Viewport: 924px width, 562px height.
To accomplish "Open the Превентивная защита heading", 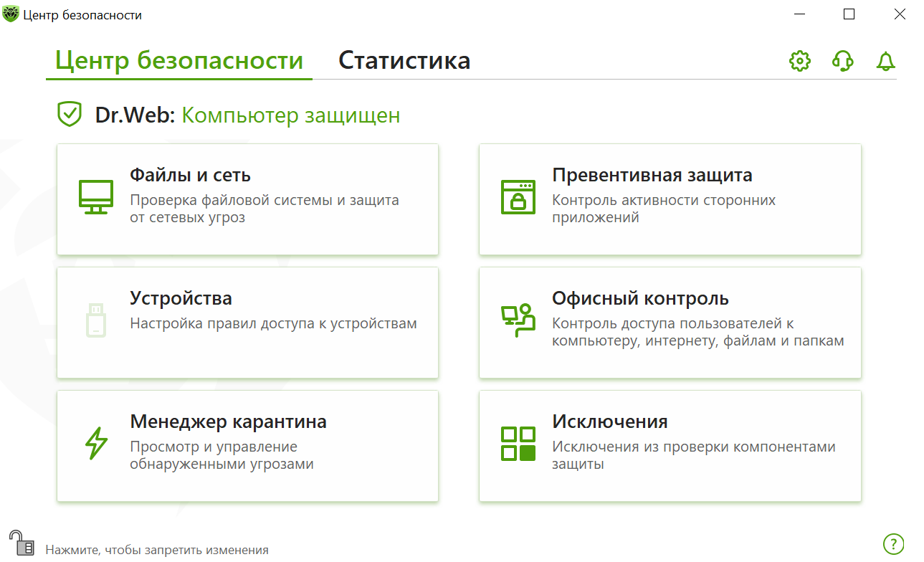I will (652, 175).
